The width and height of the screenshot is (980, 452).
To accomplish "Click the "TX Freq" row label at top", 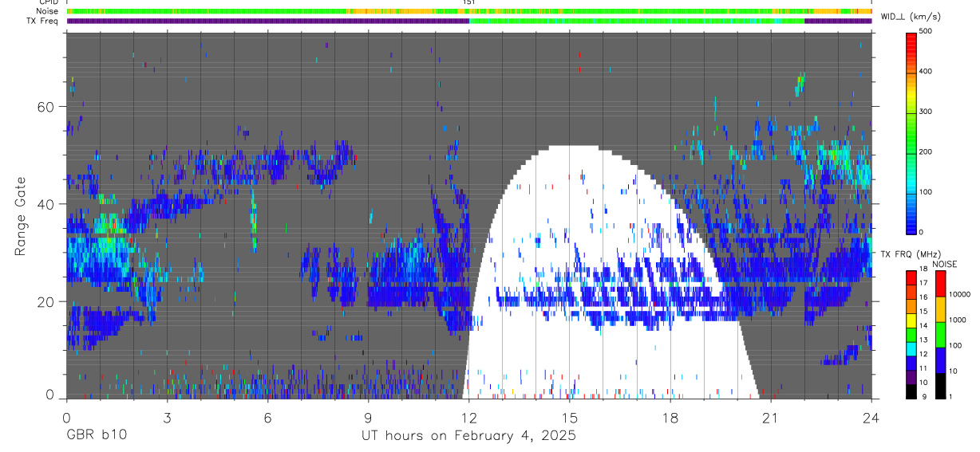I will pos(43,21).
